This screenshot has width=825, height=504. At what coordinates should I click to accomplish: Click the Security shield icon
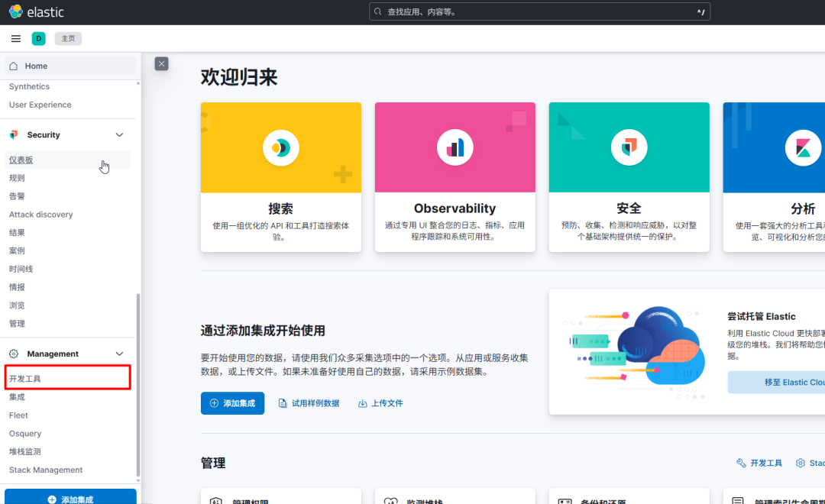click(x=14, y=134)
